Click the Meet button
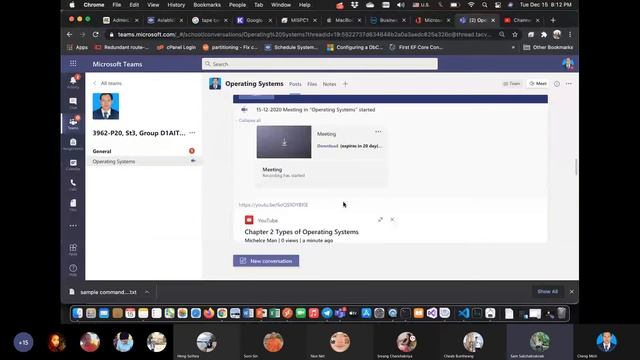Viewport: 640px width, 360px height. pyautogui.click(x=538, y=84)
